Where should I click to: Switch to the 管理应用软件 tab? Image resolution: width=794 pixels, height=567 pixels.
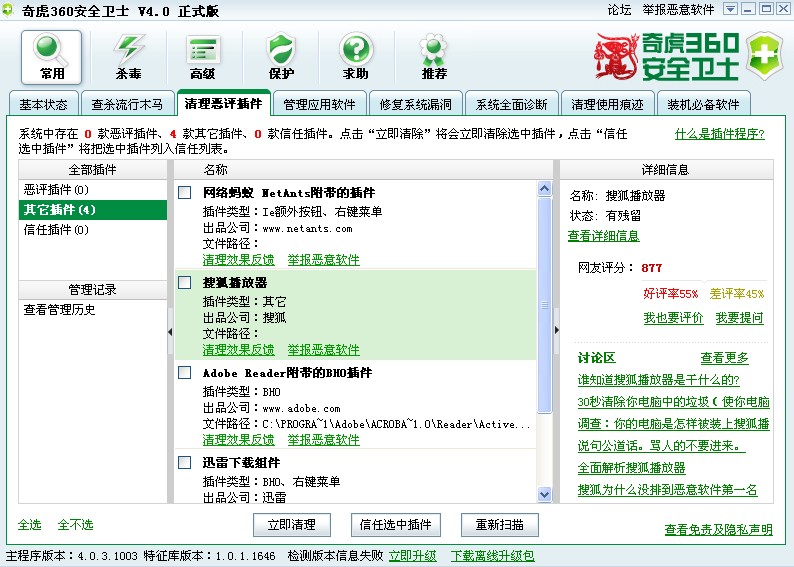tap(319, 104)
